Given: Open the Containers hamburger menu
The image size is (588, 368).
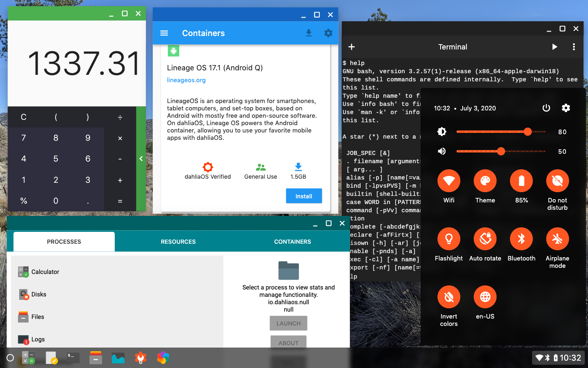Looking at the screenshot, I should coord(164,33).
